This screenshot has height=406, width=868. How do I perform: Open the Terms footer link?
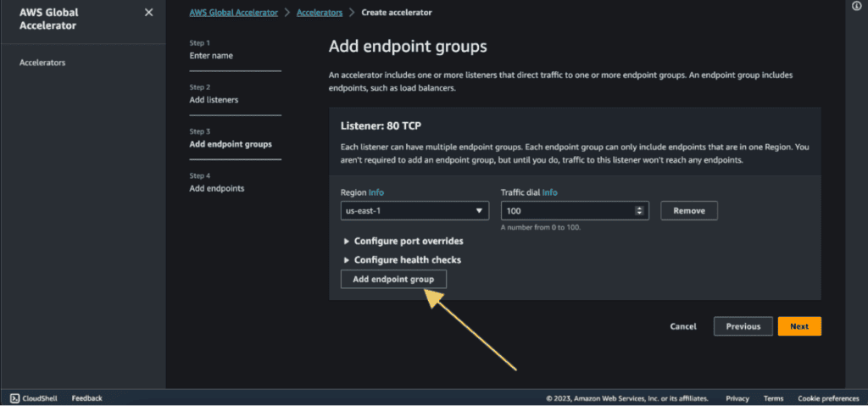point(773,398)
